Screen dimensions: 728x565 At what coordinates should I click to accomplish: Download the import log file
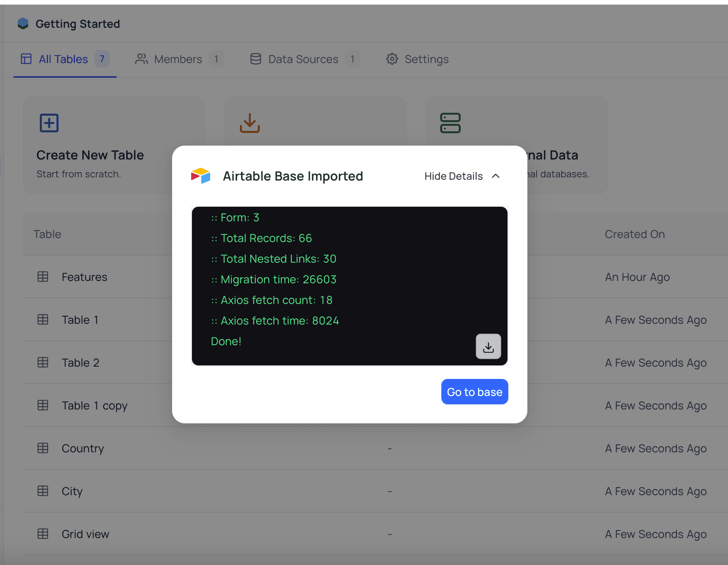coord(488,347)
